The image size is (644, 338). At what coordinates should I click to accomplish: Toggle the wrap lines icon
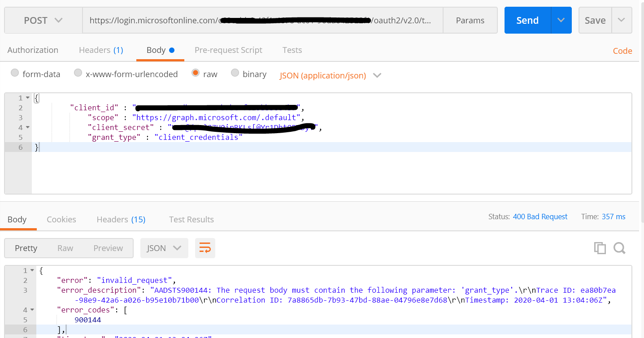205,248
